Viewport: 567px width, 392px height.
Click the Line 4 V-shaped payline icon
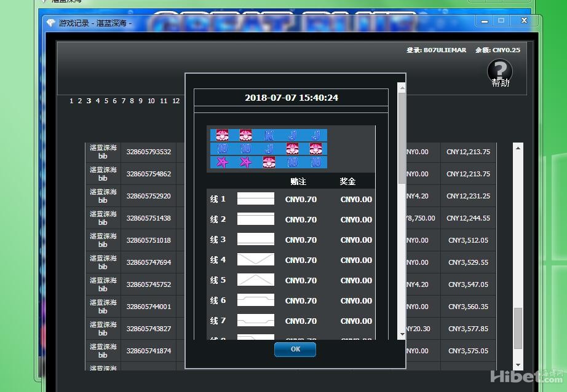tap(256, 260)
